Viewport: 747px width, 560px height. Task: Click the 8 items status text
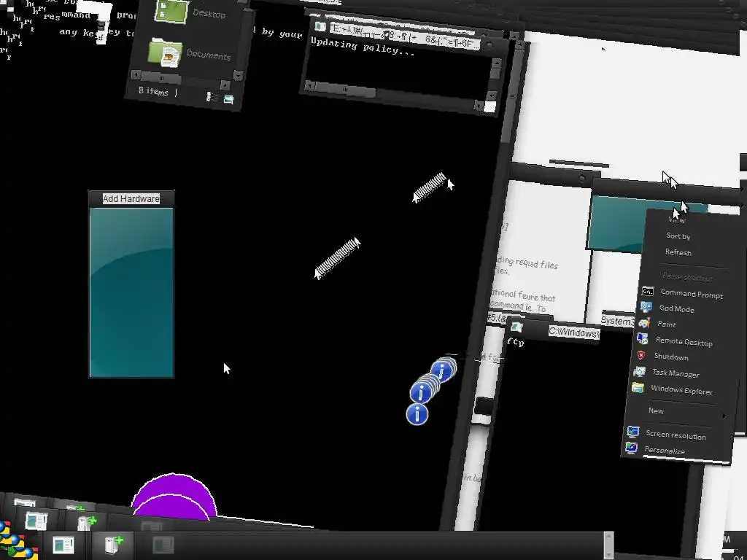[x=153, y=91]
